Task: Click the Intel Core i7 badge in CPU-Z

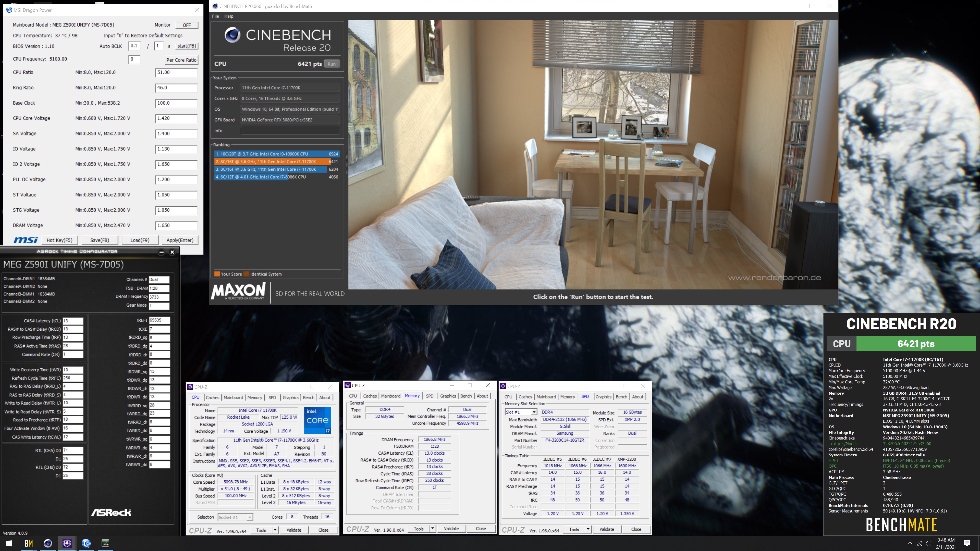Action: pyautogui.click(x=317, y=420)
